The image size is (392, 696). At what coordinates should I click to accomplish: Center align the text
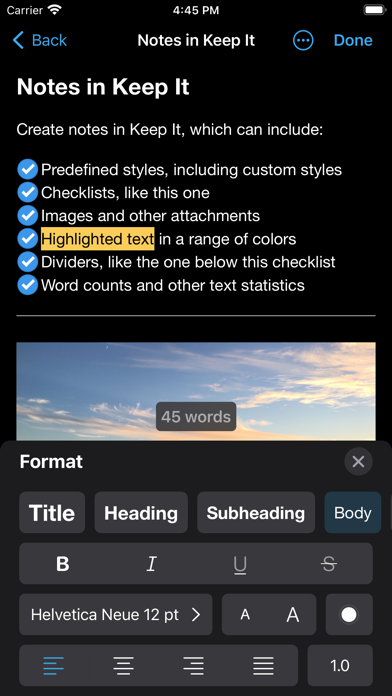coord(123,666)
